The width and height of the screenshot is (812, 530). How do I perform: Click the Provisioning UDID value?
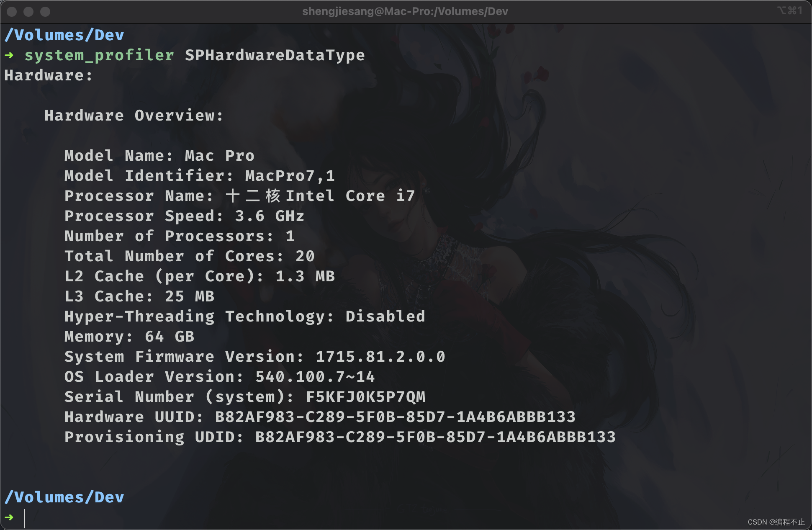click(x=435, y=437)
